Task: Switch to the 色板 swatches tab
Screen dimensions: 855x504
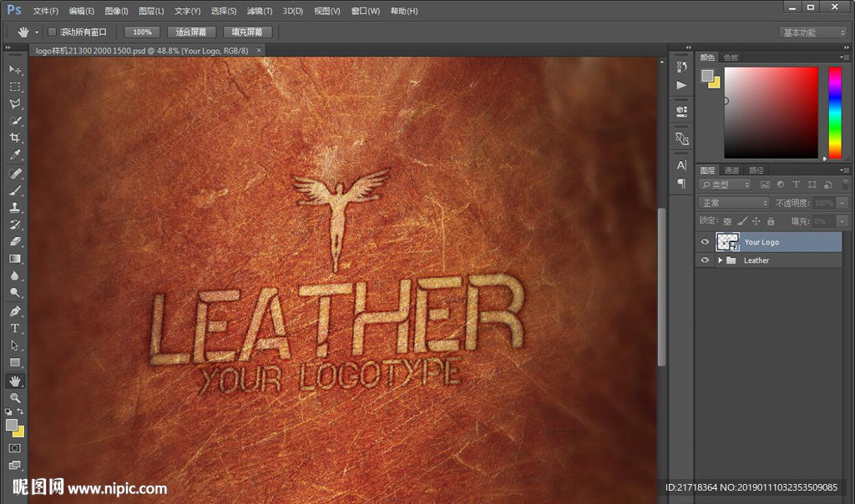Action: point(731,58)
